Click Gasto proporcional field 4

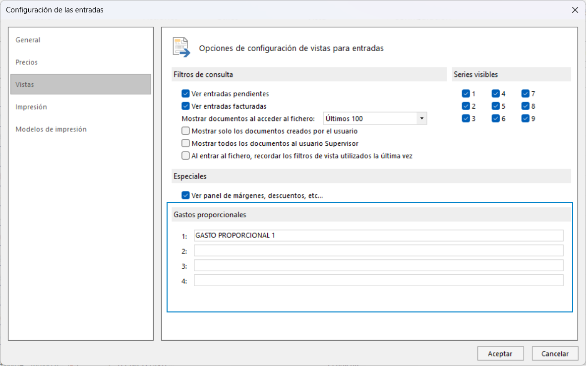click(x=378, y=281)
